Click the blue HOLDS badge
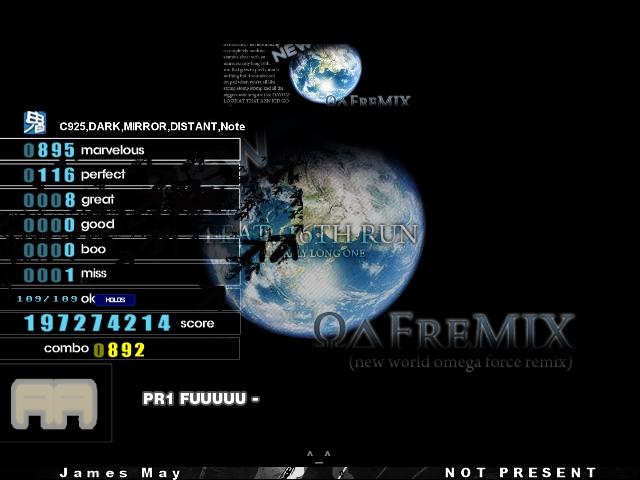 [x=115, y=300]
